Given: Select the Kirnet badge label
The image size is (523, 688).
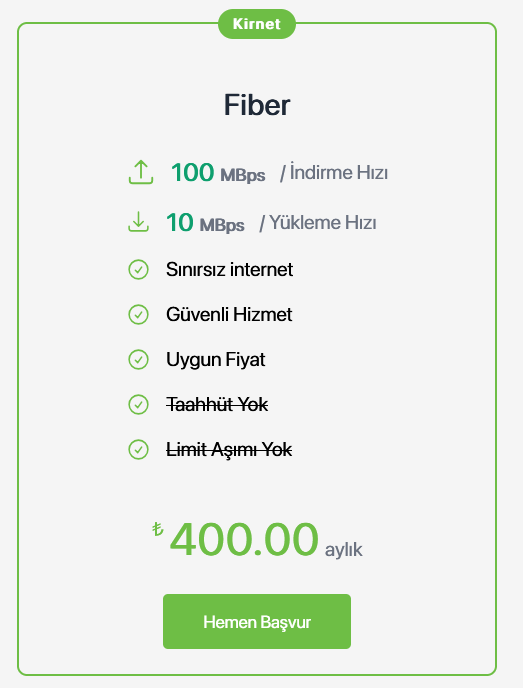Looking at the screenshot, I should (257, 24).
